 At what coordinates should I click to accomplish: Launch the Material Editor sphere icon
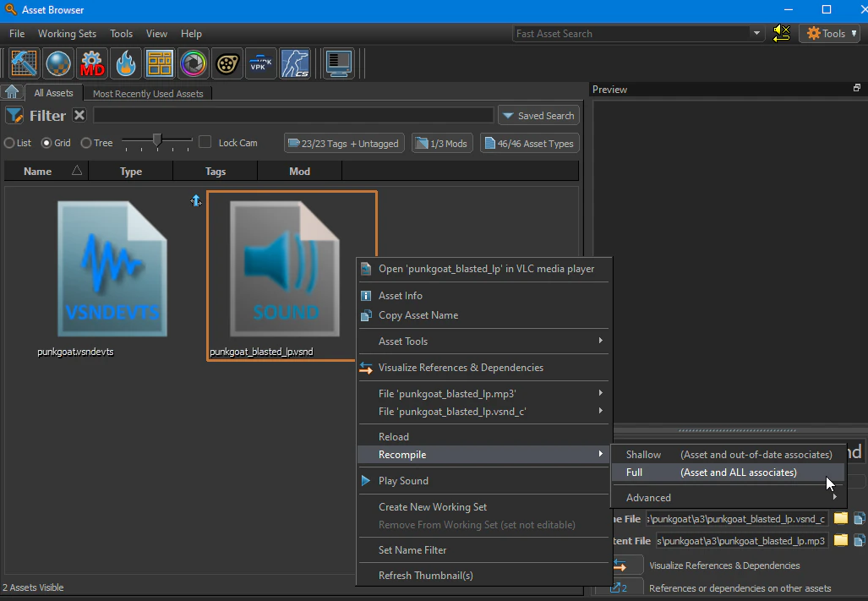tap(58, 64)
